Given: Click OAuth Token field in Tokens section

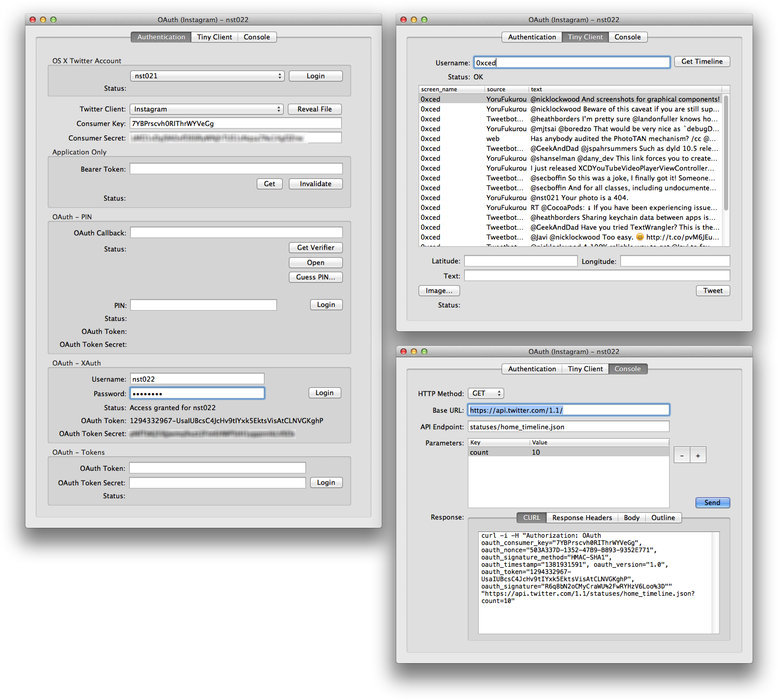Looking at the screenshot, I should 217,468.
